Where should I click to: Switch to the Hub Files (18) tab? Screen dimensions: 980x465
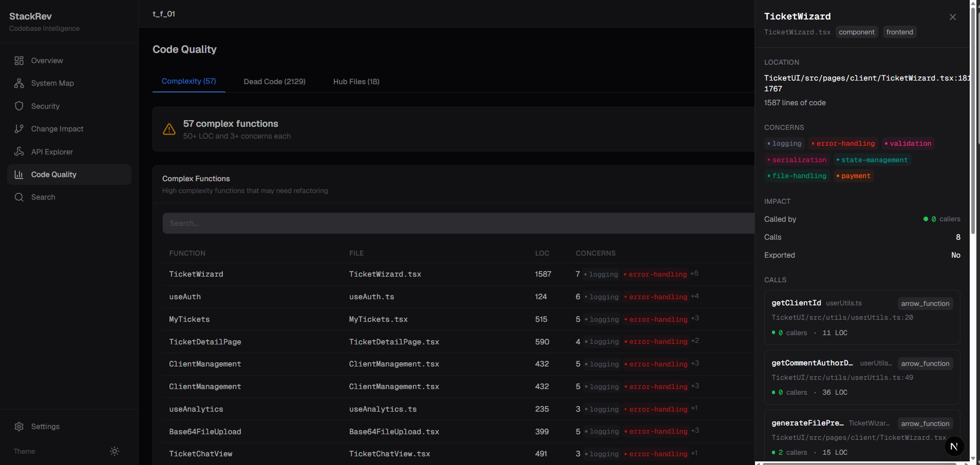coord(356,82)
